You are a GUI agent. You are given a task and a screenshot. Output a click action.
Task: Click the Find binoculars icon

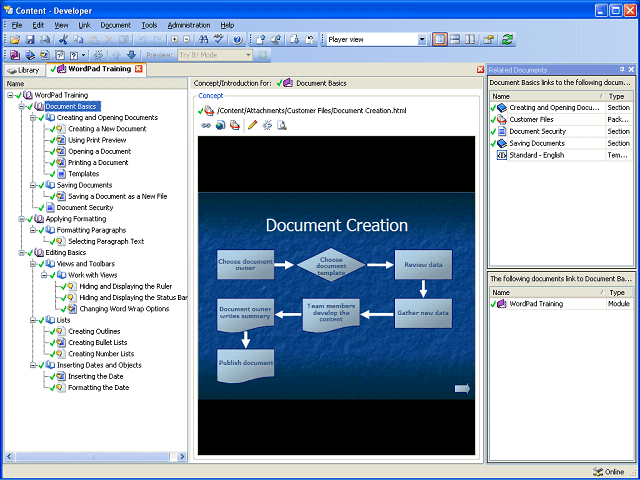(x=203, y=39)
